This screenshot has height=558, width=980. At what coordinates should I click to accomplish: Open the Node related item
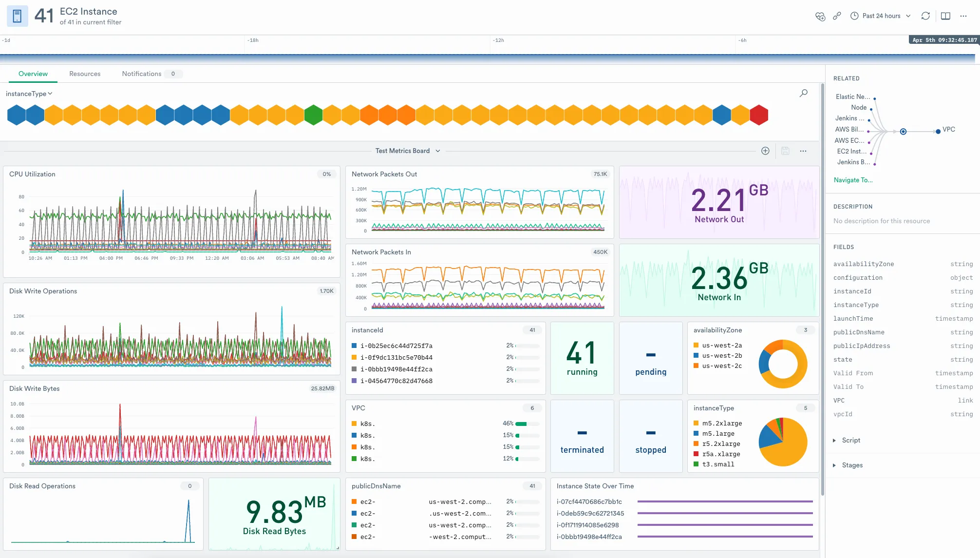pos(859,108)
